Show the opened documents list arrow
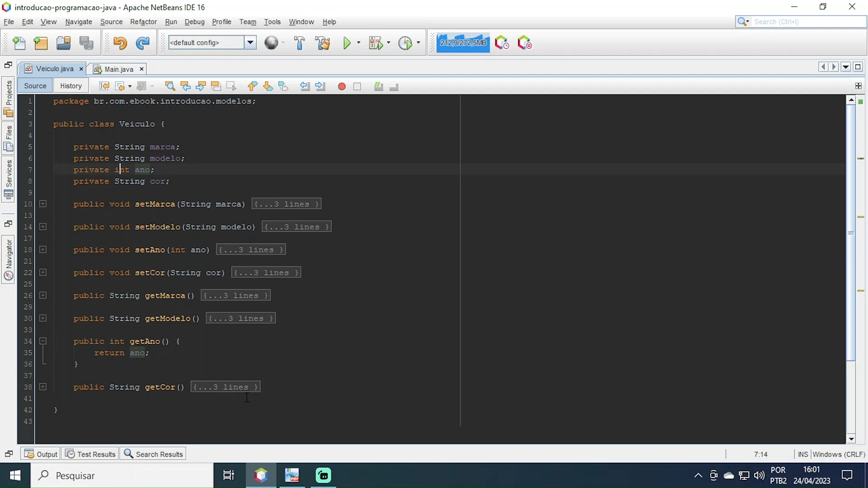 tap(846, 67)
